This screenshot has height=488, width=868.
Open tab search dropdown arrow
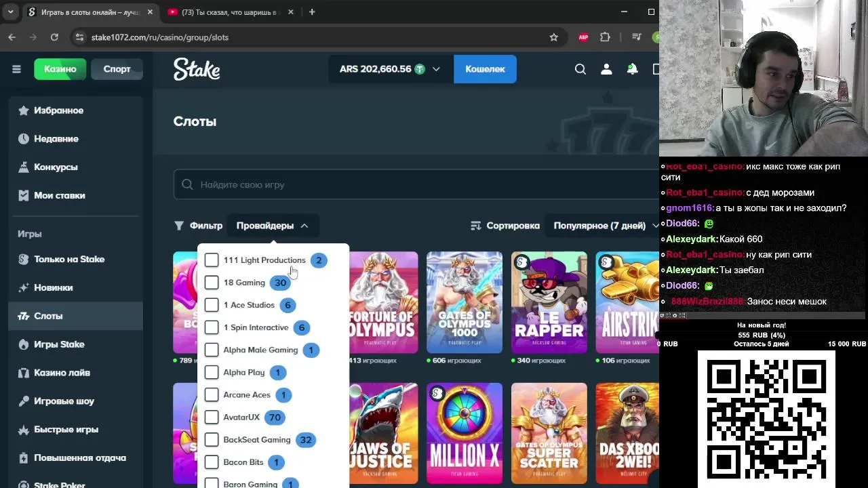coord(10,12)
